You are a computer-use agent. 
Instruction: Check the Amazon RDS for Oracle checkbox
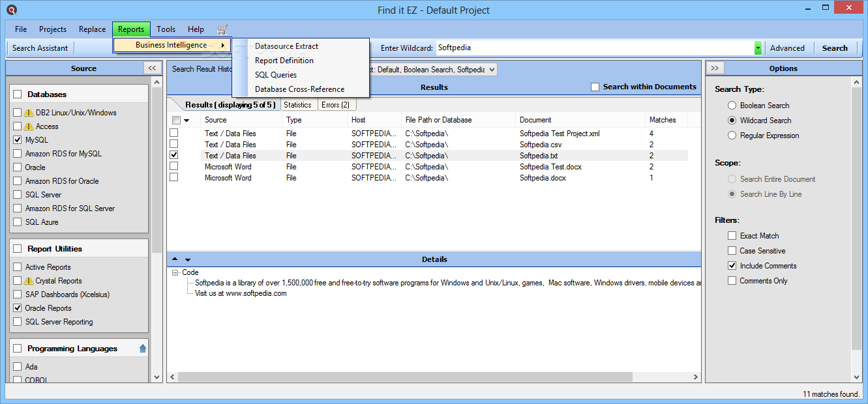[18, 181]
